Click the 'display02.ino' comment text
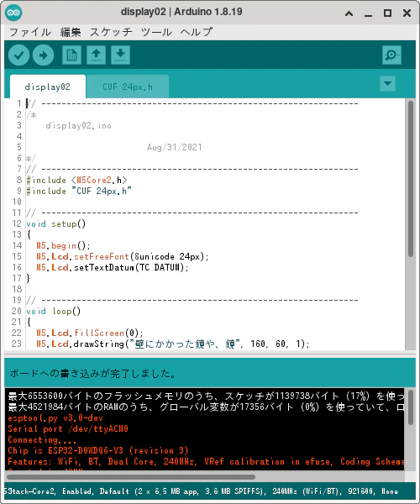Image resolution: width=420 pixels, height=504 pixels. [x=79, y=125]
